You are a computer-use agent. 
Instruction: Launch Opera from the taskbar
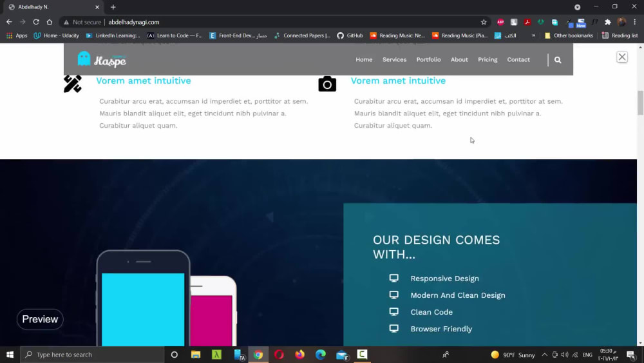click(279, 355)
